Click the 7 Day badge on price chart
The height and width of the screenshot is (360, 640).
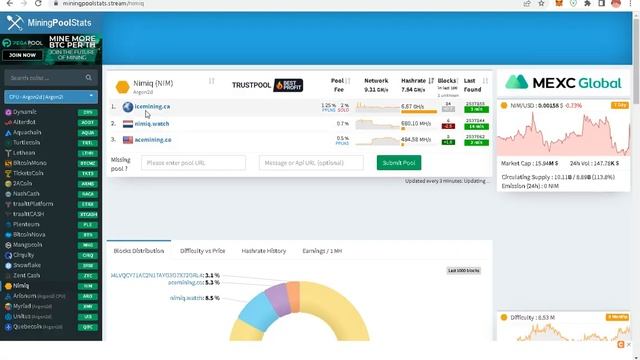(x=620, y=105)
